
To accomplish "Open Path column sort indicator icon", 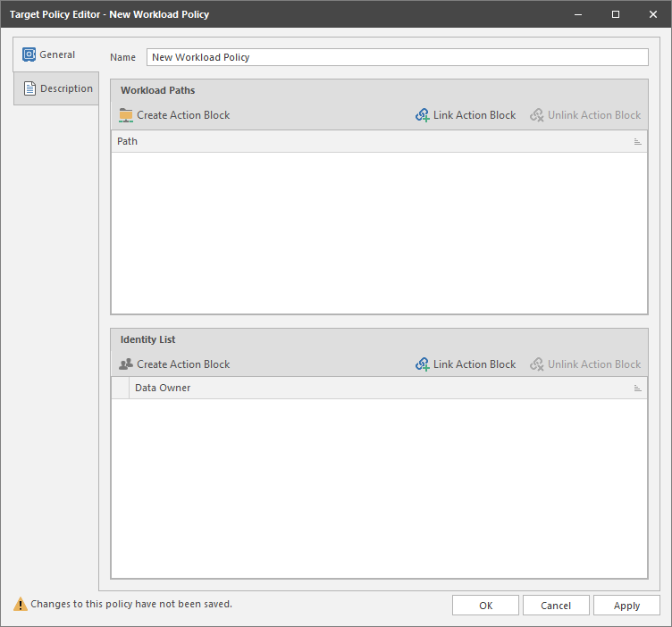I will [638, 142].
